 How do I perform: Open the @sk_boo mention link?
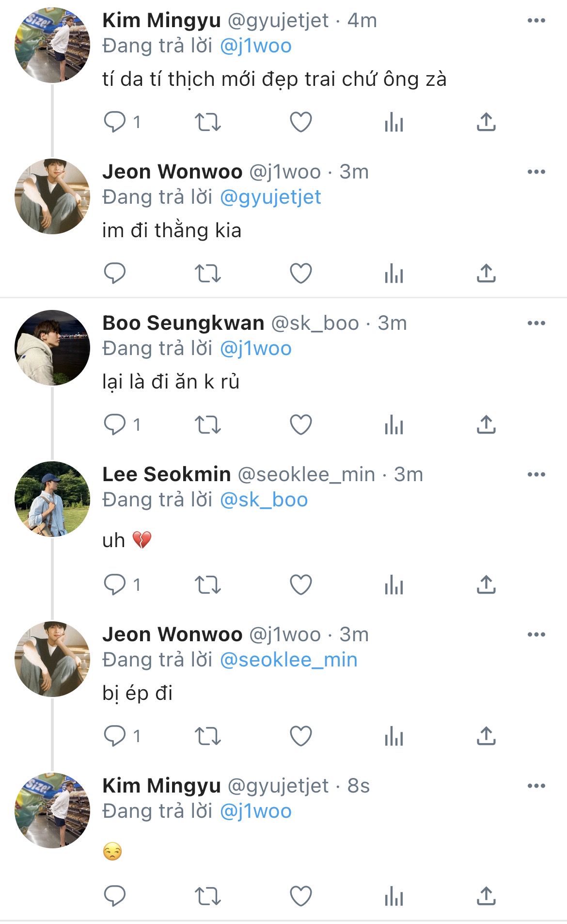[x=264, y=500]
